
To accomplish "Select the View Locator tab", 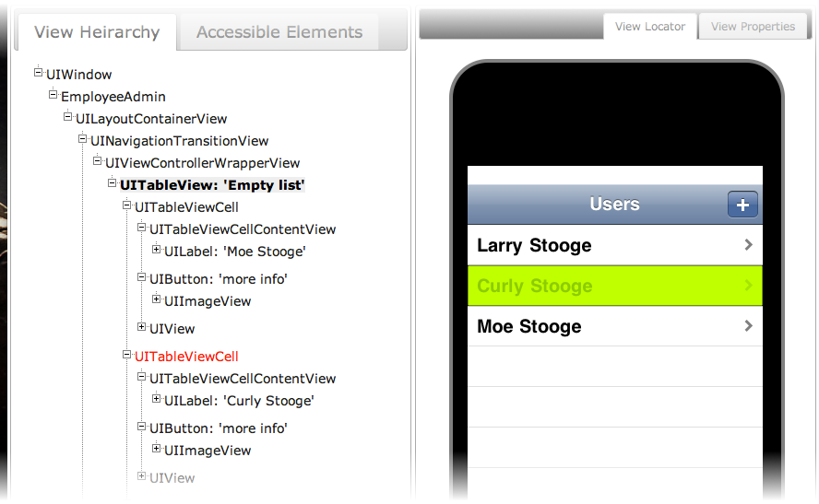I will (x=650, y=27).
